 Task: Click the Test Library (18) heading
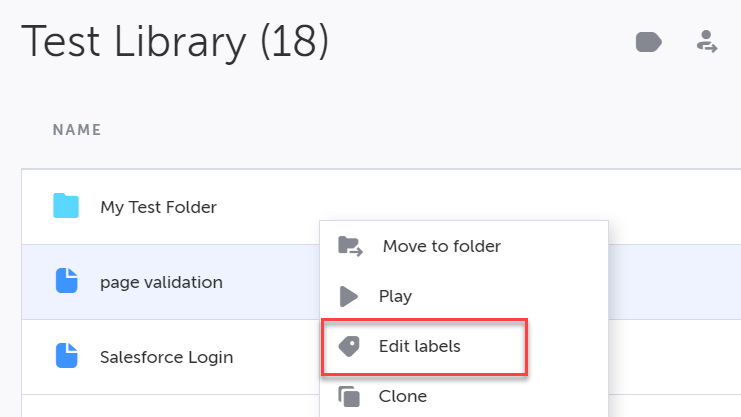pos(175,42)
